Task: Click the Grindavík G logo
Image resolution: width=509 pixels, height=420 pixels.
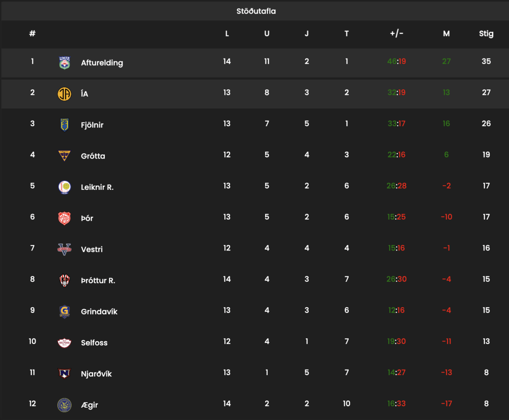Action: coord(64,312)
